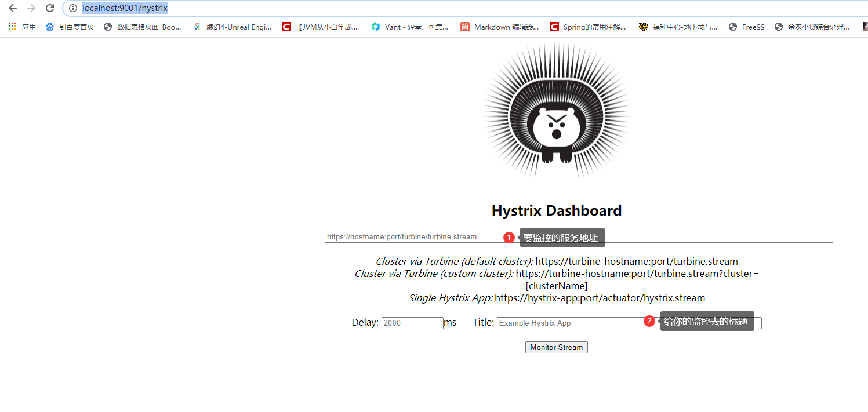Click 'Cluster via Turbine (default cluster):' text
The height and width of the screenshot is (412, 868).
click(x=454, y=261)
